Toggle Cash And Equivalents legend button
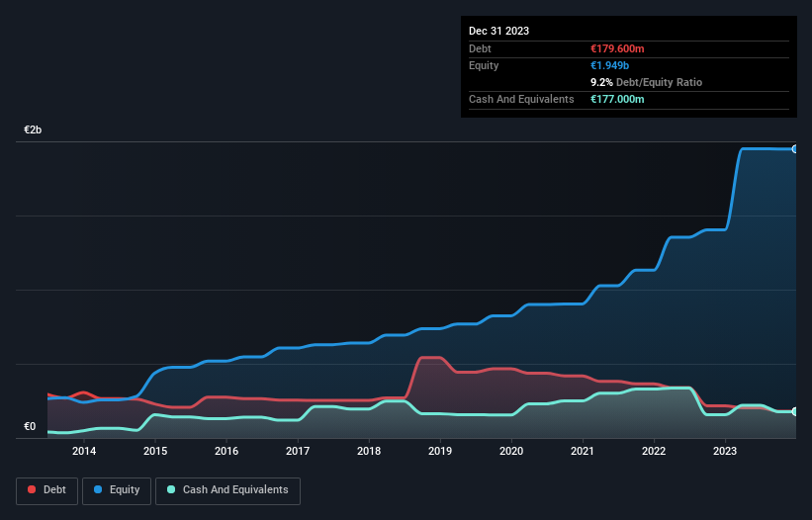Image resolution: width=812 pixels, height=520 pixels. pyautogui.click(x=227, y=490)
